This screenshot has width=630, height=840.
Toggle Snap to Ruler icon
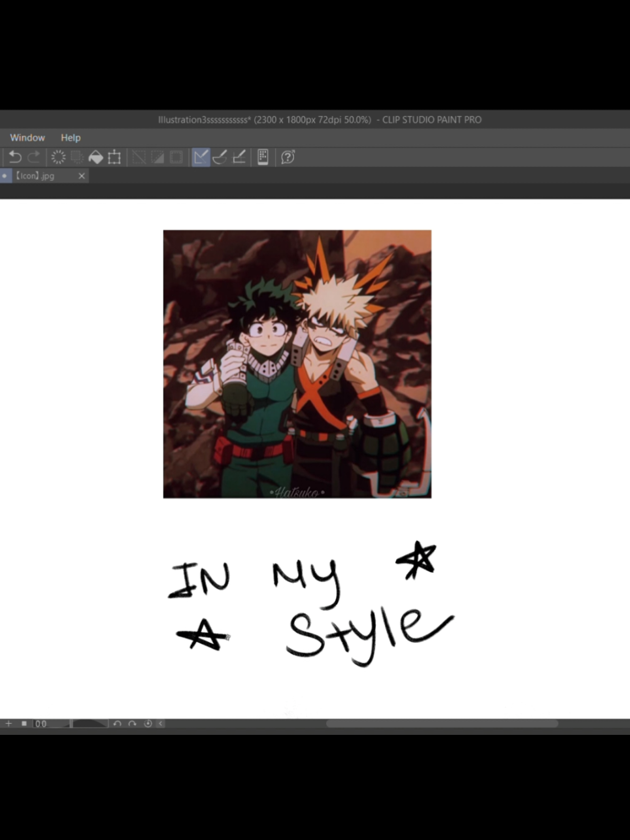[x=201, y=157]
